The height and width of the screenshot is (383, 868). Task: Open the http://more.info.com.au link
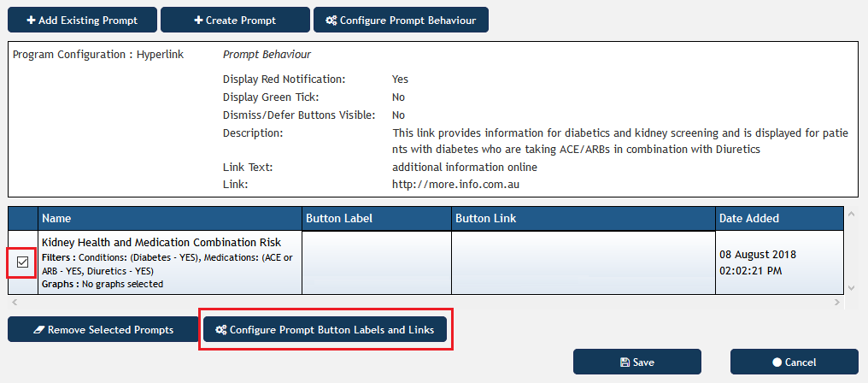(455, 185)
